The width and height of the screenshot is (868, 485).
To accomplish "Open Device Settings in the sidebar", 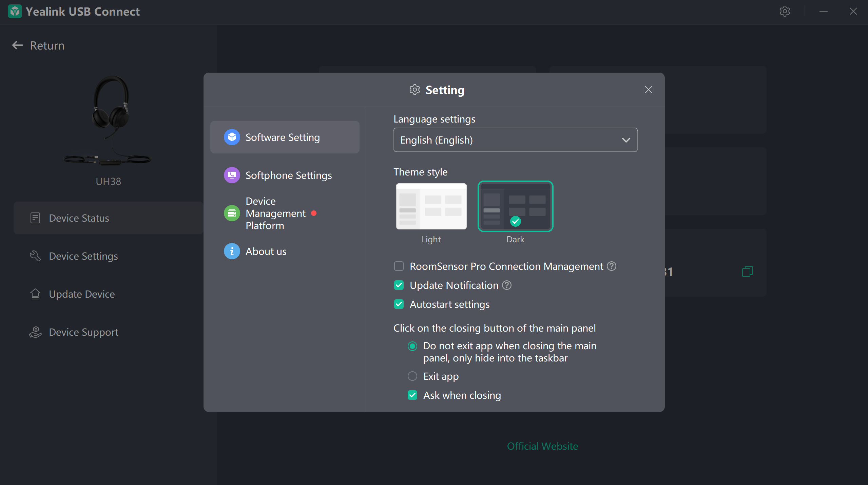I will point(83,256).
